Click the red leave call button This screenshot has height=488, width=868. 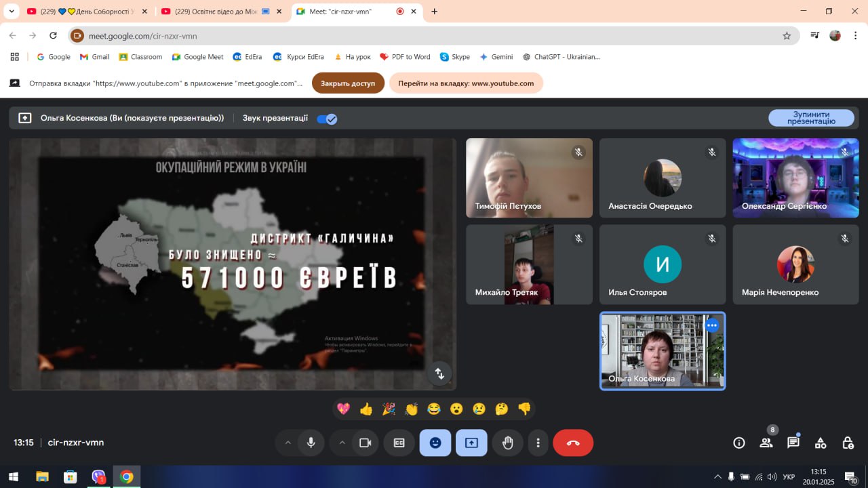pyautogui.click(x=573, y=443)
